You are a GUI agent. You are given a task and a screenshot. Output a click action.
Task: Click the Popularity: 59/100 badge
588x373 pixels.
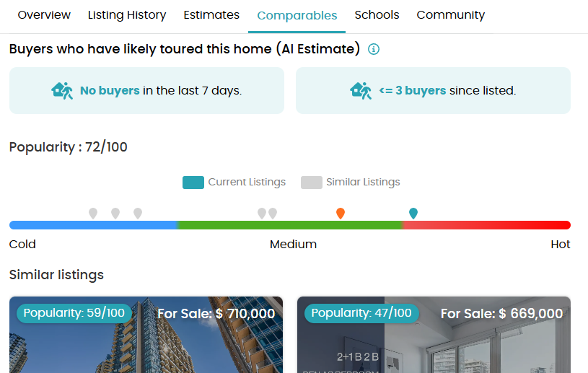click(x=74, y=313)
